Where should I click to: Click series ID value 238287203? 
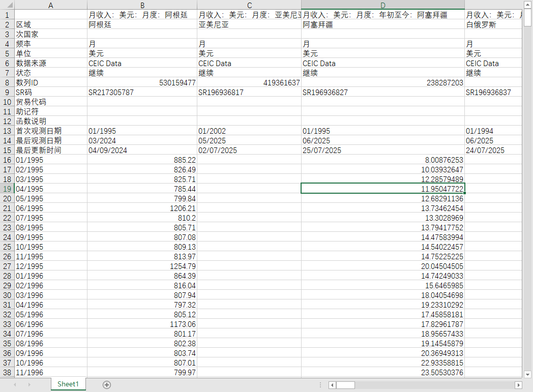tap(383, 82)
